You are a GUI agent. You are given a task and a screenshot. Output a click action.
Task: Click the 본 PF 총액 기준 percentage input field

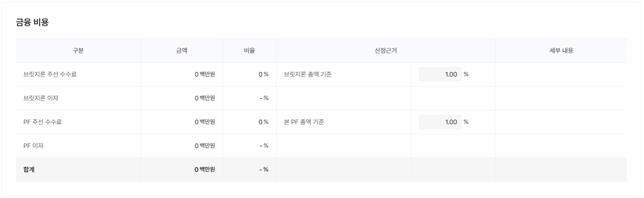pyautogui.click(x=440, y=122)
